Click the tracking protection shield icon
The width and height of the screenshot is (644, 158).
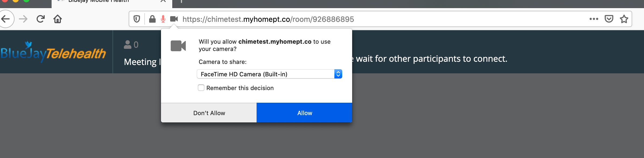[x=137, y=19]
